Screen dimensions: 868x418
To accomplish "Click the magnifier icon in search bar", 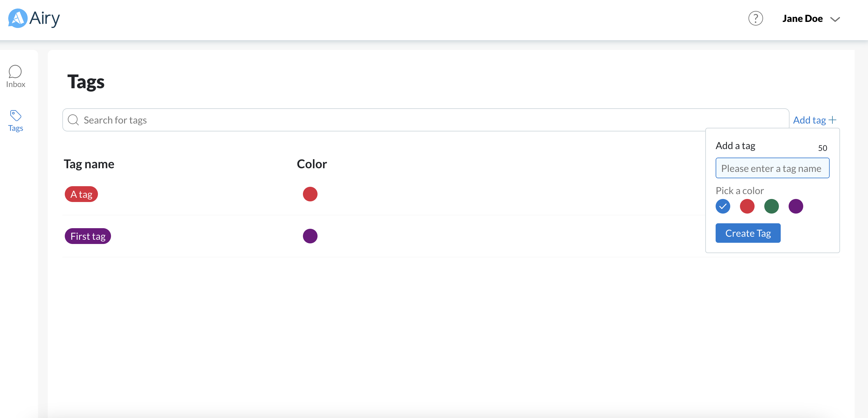I will 73,120.
